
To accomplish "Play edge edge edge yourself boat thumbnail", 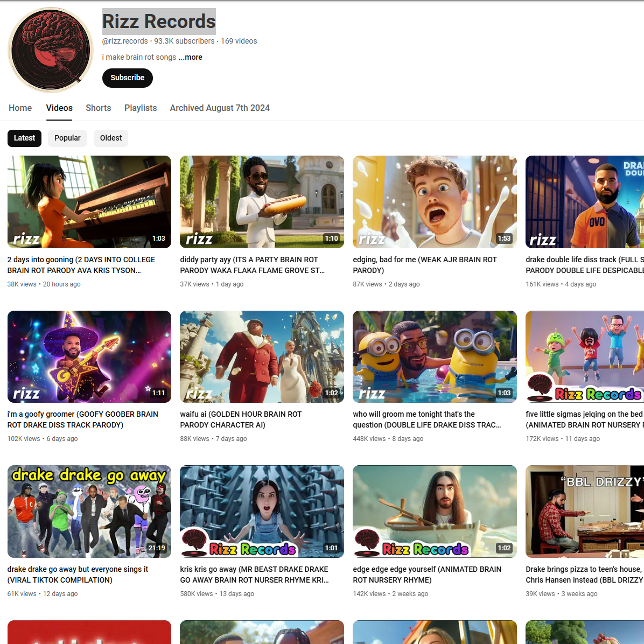I will coord(435,512).
